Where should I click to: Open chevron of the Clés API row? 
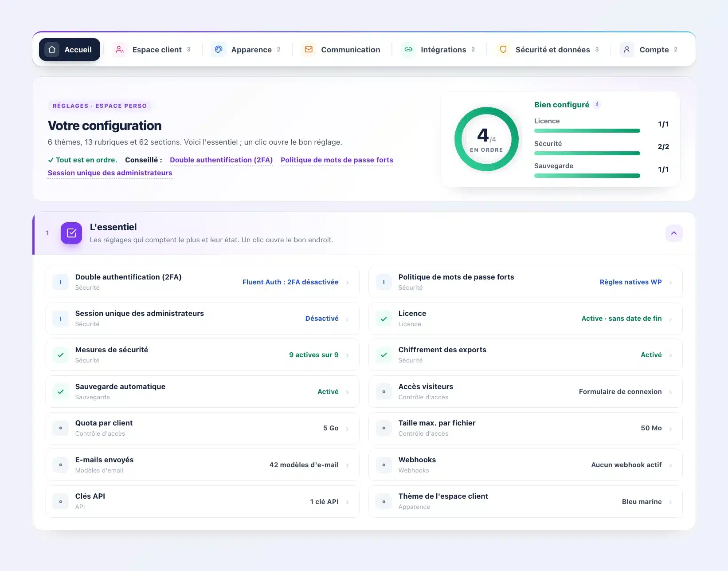pyautogui.click(x=347, y=502)
